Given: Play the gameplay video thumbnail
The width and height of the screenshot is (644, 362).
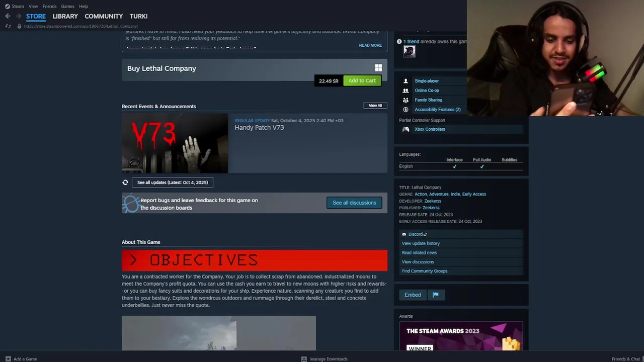Looking at the screenshot, I should tap(219, 333).
